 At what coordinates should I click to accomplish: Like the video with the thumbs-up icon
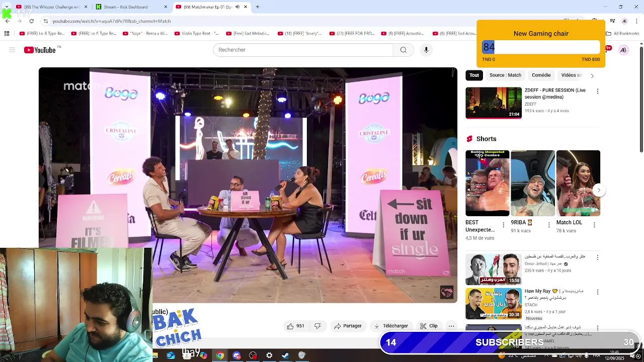coord(290,326)
